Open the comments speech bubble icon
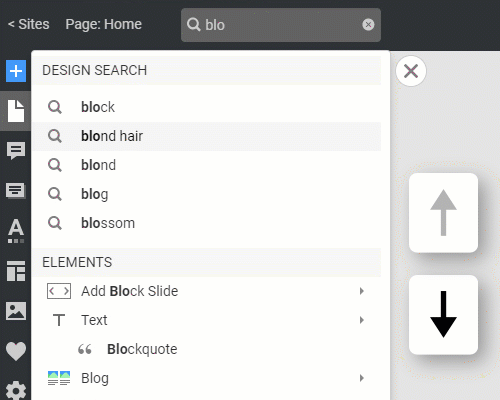Image resolution: width=500 pixels, height=400 pixels. pyautogui.click(x=16, y=151)
